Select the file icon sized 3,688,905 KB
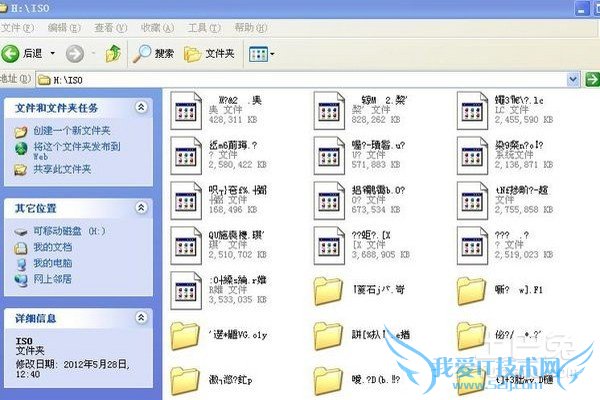The width and height of the screenshot is (600, 400). (329, 245)
